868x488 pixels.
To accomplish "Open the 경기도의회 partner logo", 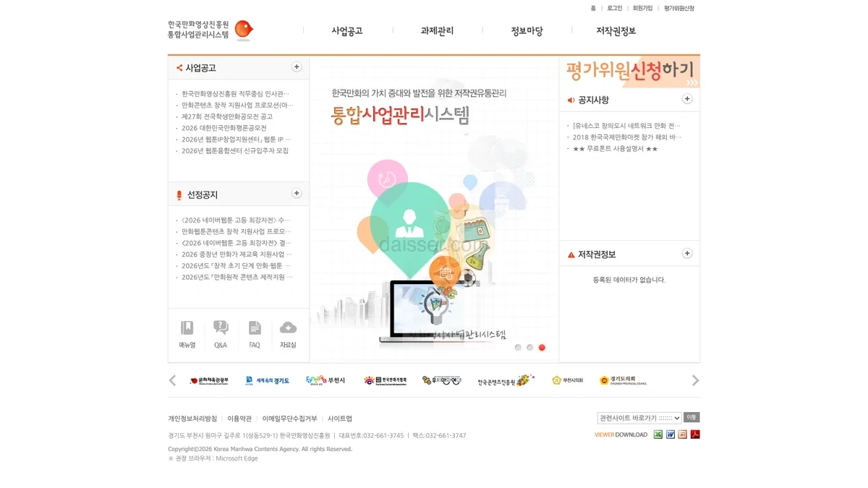I will tap(623, 380).
